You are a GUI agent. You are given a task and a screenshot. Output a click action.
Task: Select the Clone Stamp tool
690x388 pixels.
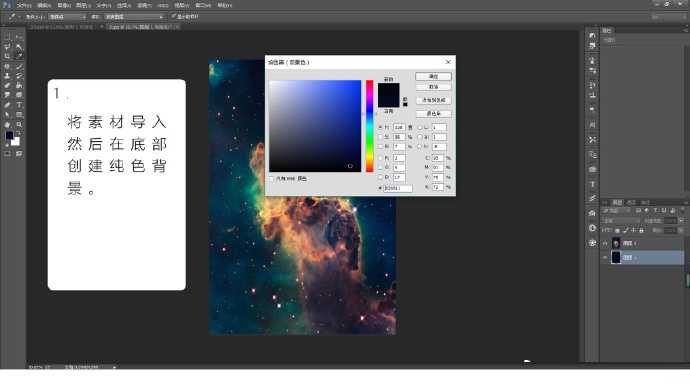click(x=7, y=76)
